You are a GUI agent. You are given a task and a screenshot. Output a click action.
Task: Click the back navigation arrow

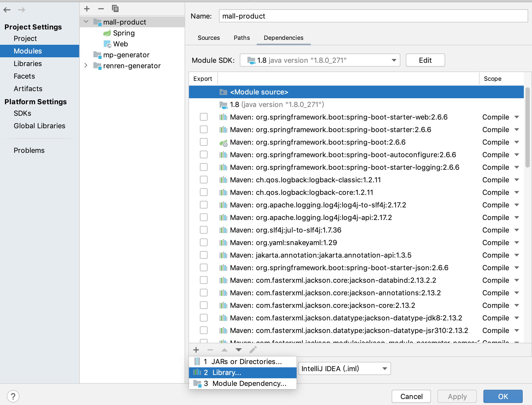(7, 10)
